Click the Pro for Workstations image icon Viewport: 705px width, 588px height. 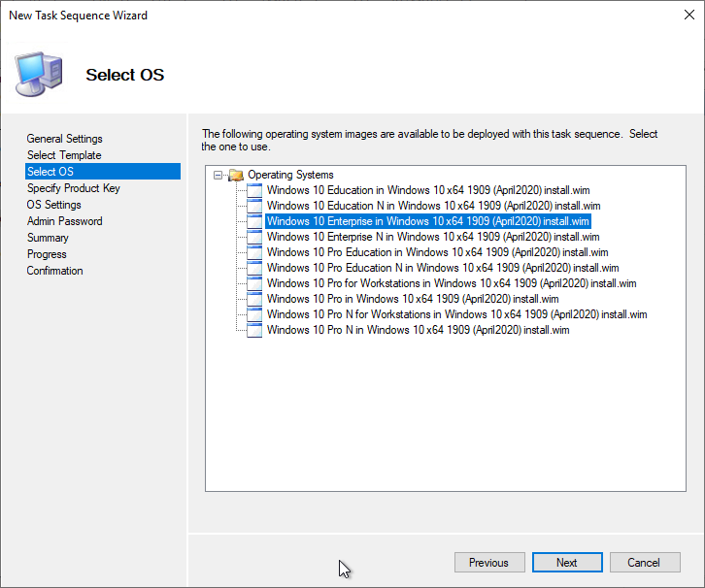tap(254, 283)
